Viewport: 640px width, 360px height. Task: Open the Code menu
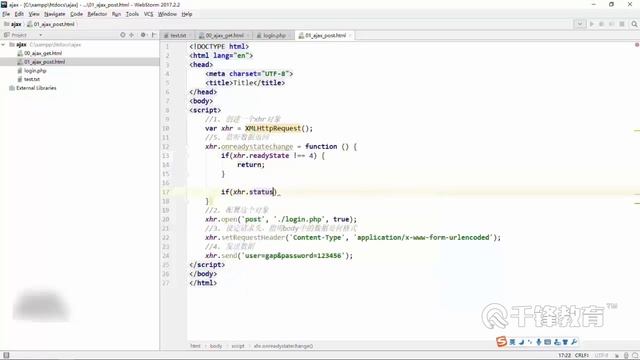[76, 14]
